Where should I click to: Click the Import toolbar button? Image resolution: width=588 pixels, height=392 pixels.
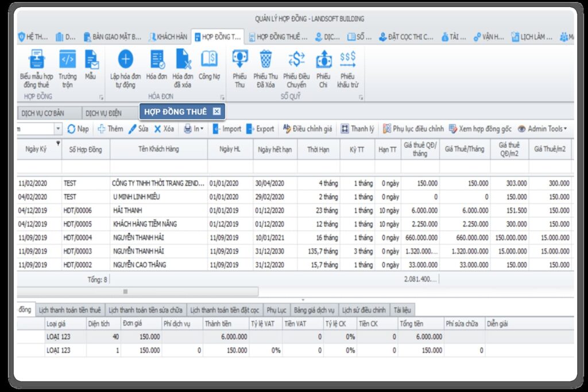227,129
